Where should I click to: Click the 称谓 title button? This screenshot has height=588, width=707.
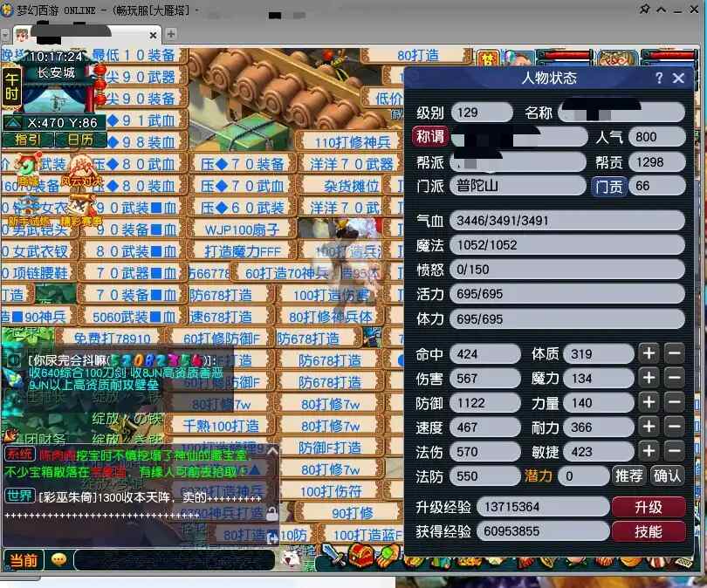(430, 136)
